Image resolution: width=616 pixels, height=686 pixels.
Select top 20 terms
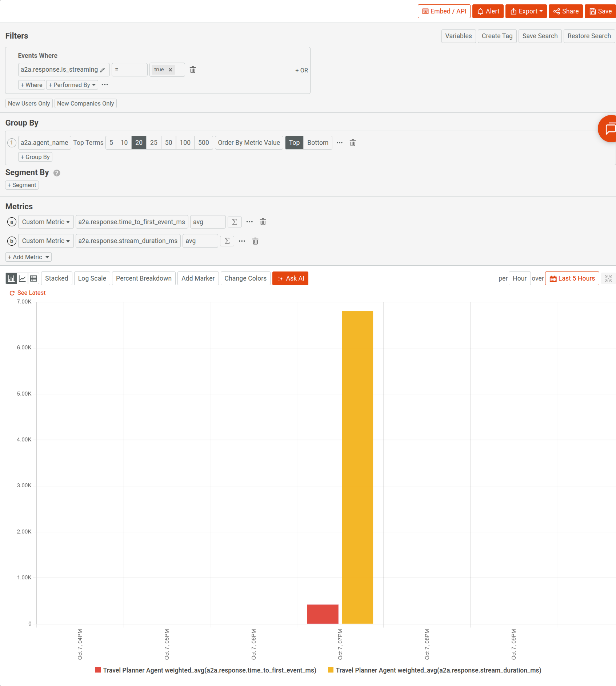click(139, 143)
